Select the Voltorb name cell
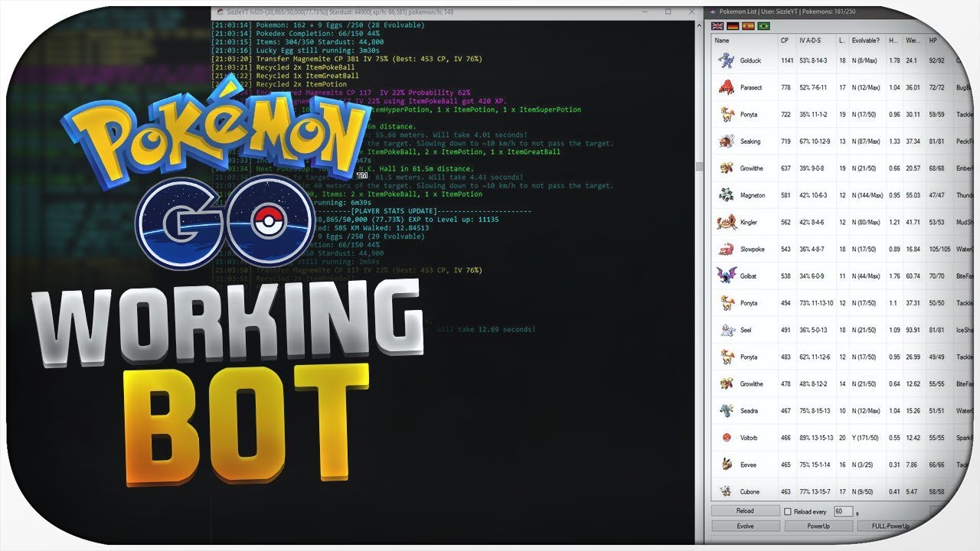980x551 pixels. (750, 438)
